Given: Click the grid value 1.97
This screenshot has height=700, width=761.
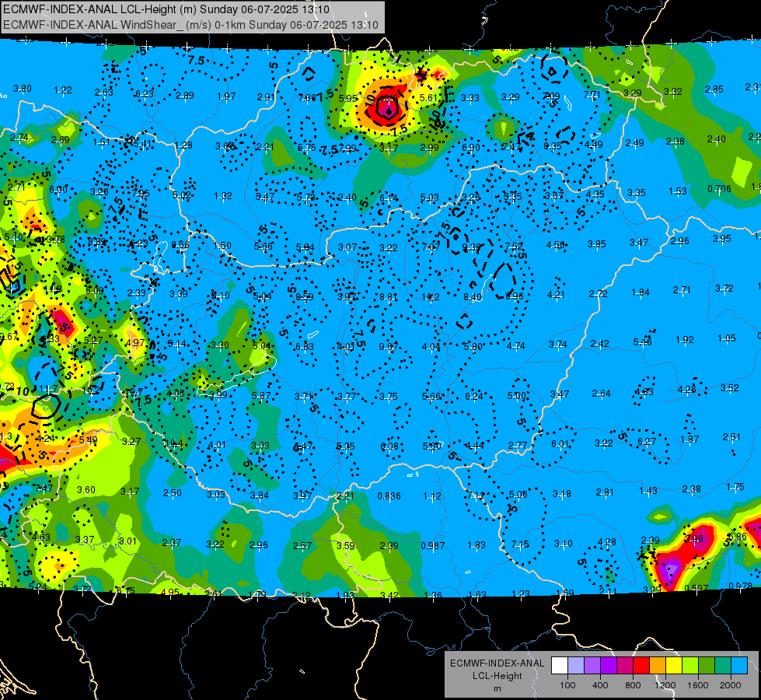Looking at the screenshot, I should [227, 96].
